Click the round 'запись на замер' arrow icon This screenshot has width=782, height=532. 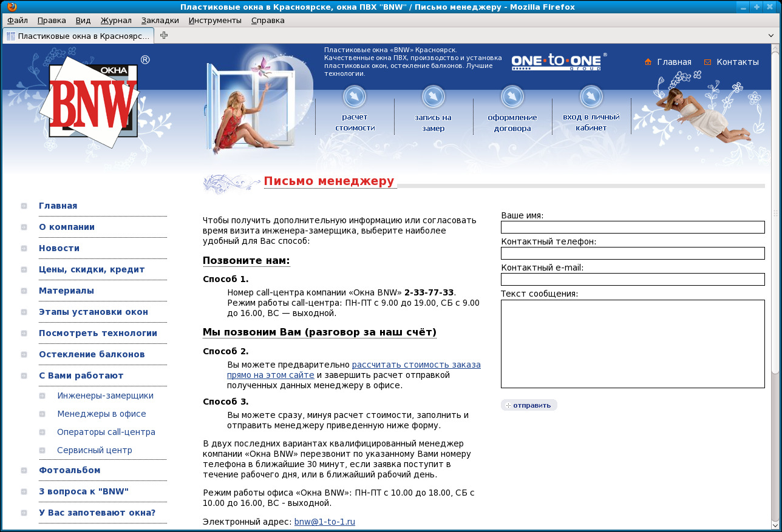[433, 96]
